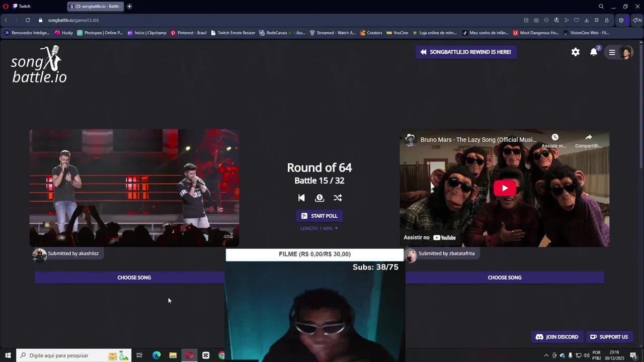Viewport: 644px width, 362px height.
Task: Open Task View on the taskbar
Action: click(139, 355)
